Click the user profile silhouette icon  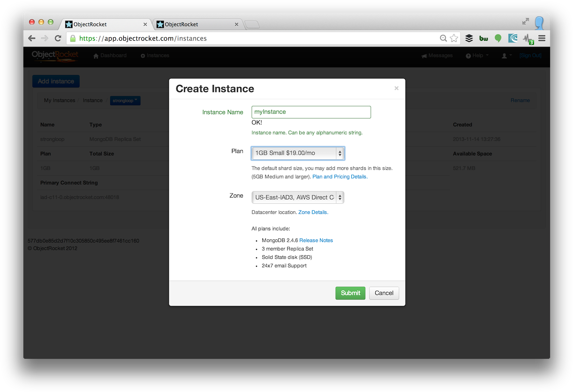coord(504,55)
